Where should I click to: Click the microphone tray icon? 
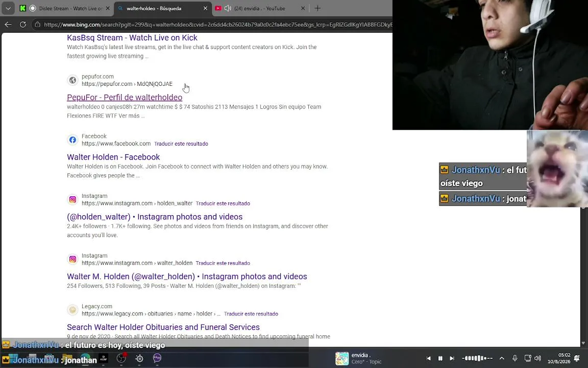[x=515, y=358]
